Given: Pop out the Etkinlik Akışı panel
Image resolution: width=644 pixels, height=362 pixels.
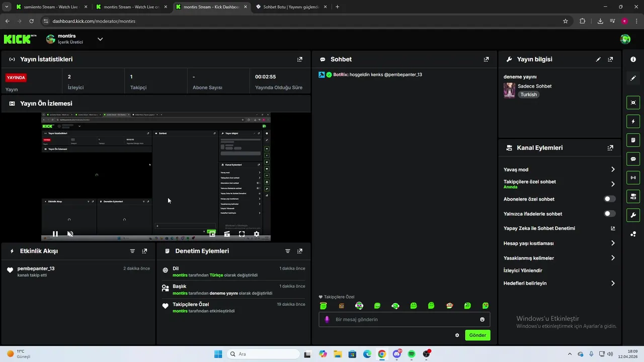Looking at the screenshot, I should point(144,251).
